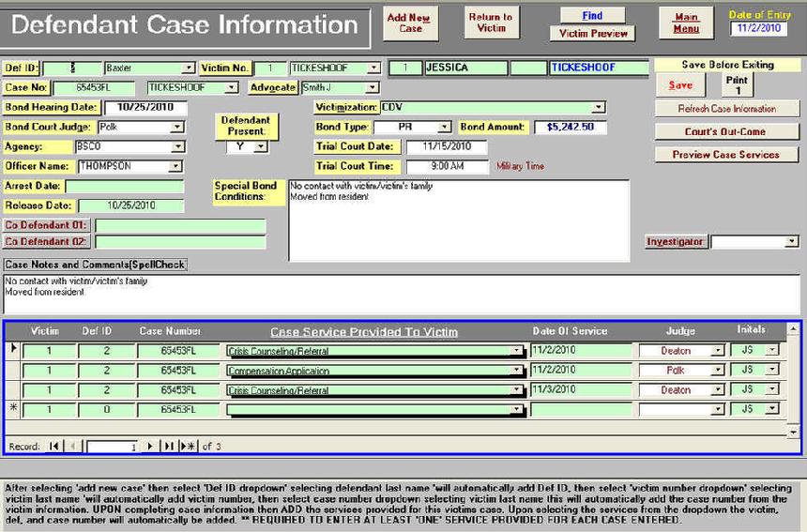Open Judge dropdown in the new blank row
Screen dimensions: 807x532
pyautogui.click(x=718, y=409)
